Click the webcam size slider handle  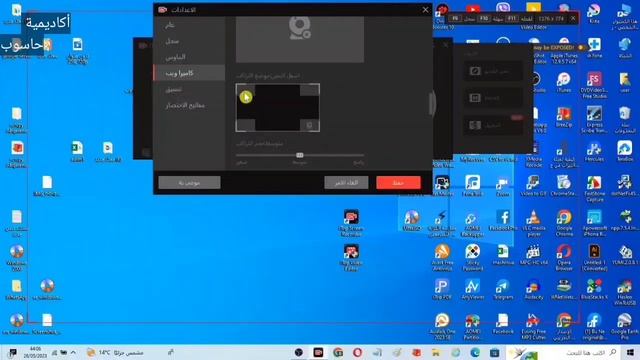[300, 155]
